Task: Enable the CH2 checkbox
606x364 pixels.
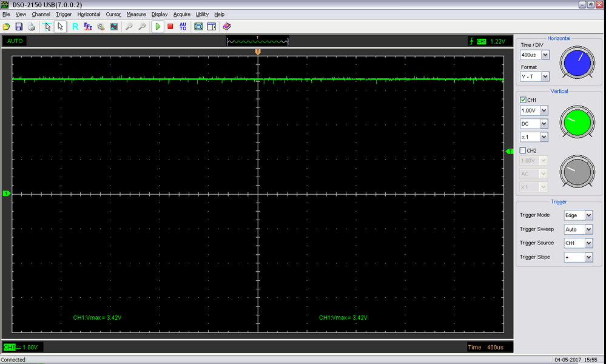Action: 524,150
